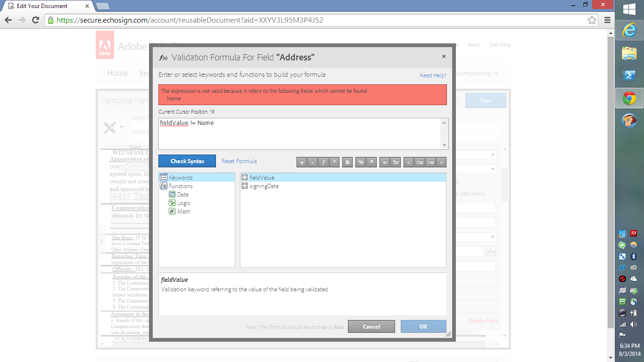Click the Home tab on the background page
This screenshot has width=644, height=362.
[x=117, y=74]
